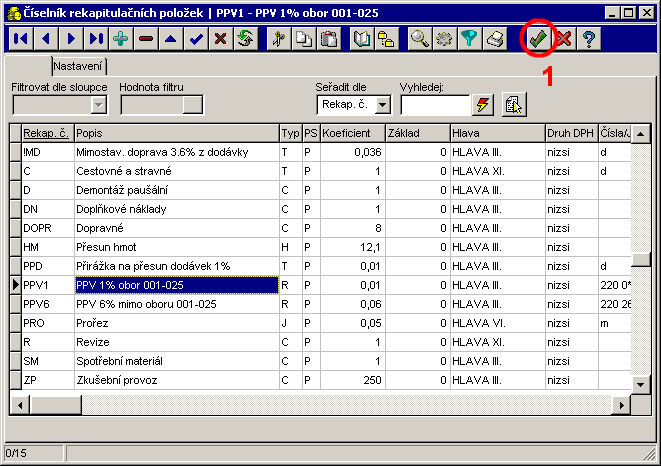Viewport: 661px width, 466px height.
Task: Click the printer icon
Action: click(494, 39)
